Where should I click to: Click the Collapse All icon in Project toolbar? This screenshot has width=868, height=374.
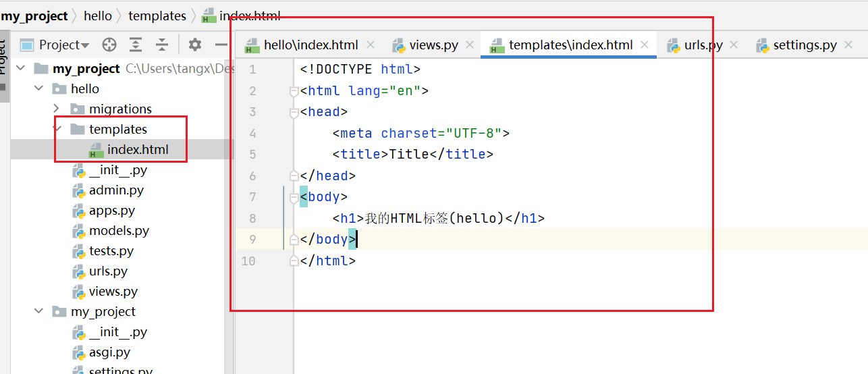click(x=162, y=45)
